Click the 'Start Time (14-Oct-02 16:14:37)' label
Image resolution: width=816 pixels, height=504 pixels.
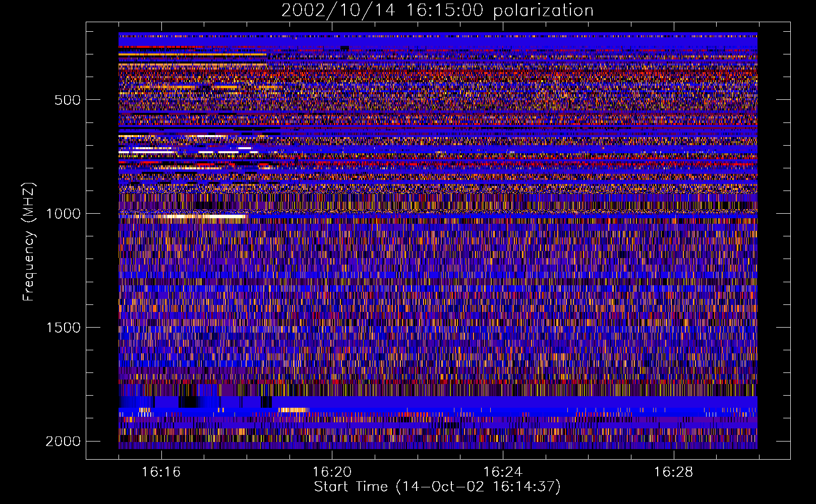pos(437,487)
